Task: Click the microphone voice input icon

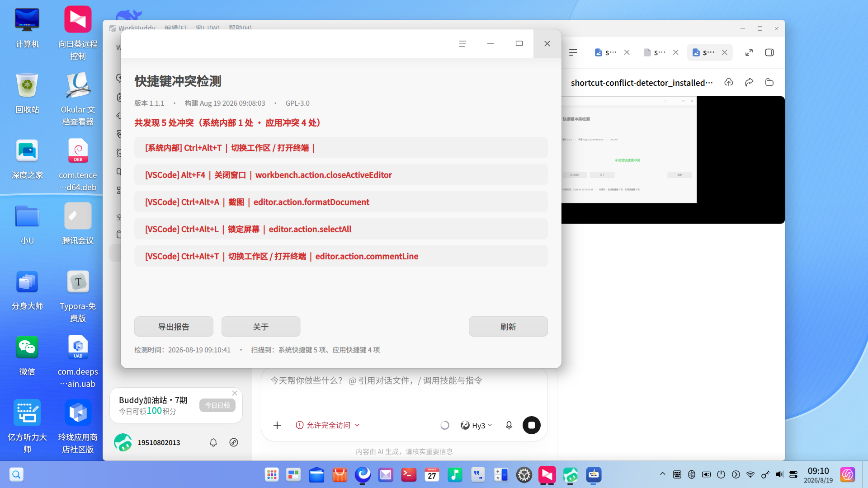Action: pos(509,425)
